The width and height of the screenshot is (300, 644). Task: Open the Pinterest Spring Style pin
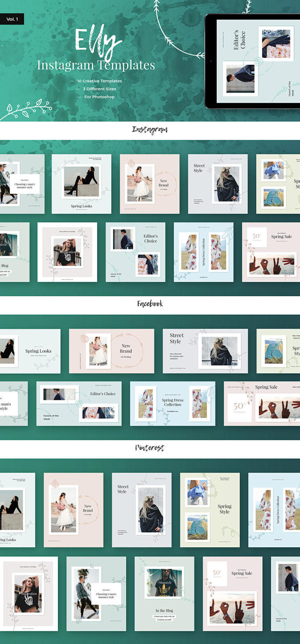pos(210,510)
